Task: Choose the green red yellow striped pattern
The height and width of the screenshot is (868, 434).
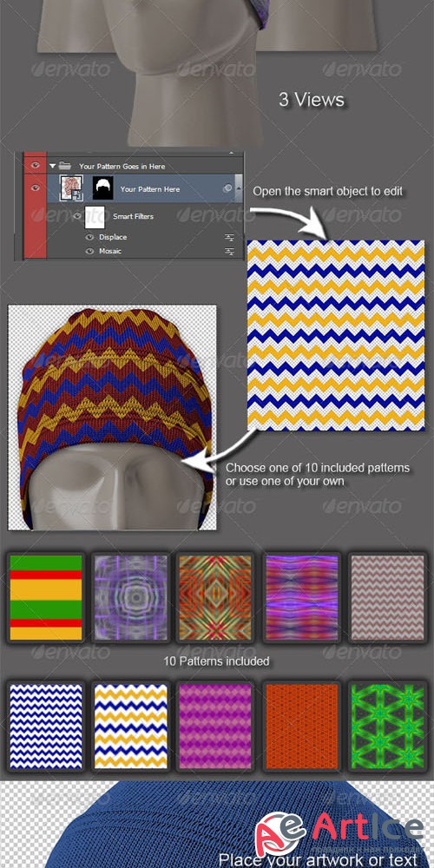Action: pos(46,597)
